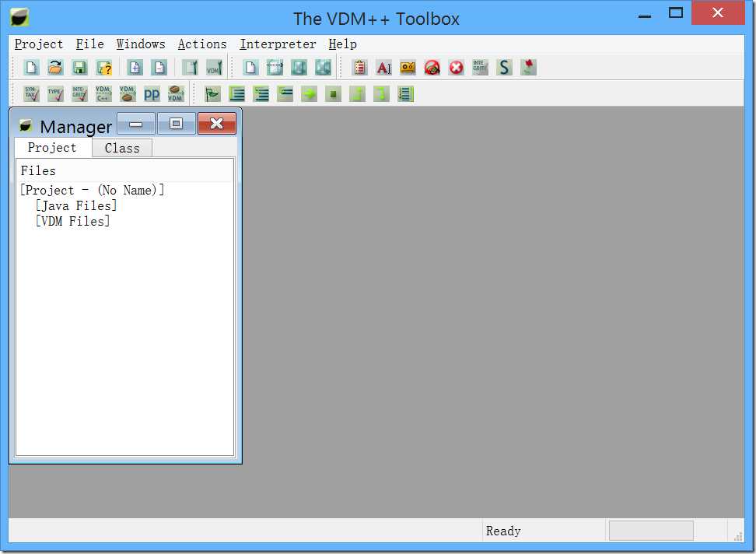Minimize the VDM++ Toolbox main window

coord(645,15)
